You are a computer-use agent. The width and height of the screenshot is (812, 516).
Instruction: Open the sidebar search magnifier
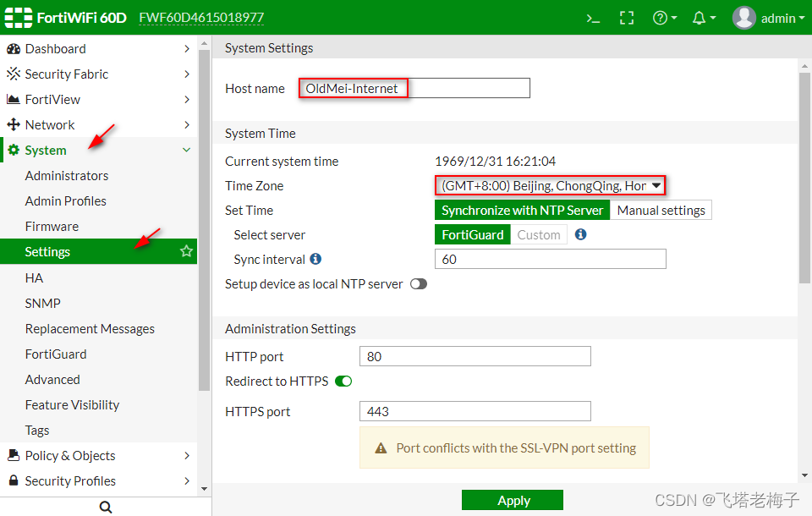point(106,507)
